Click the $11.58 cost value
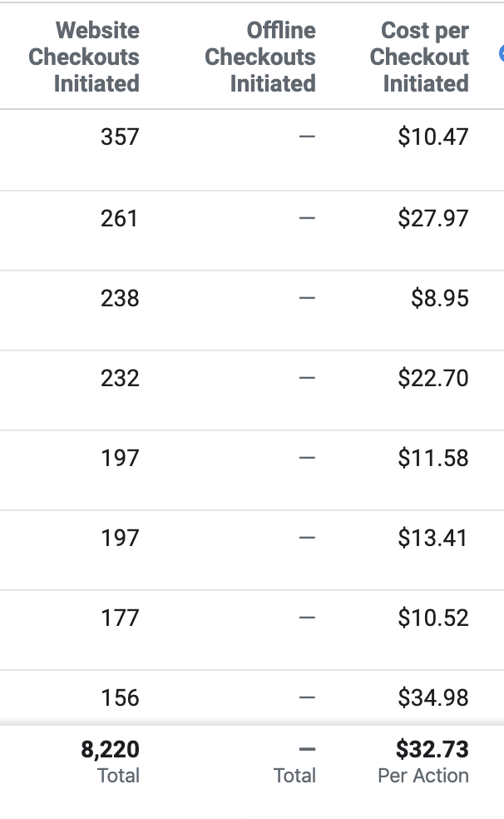Image resolution: width=504 pixels, height=819 pixels. [433, 458]
